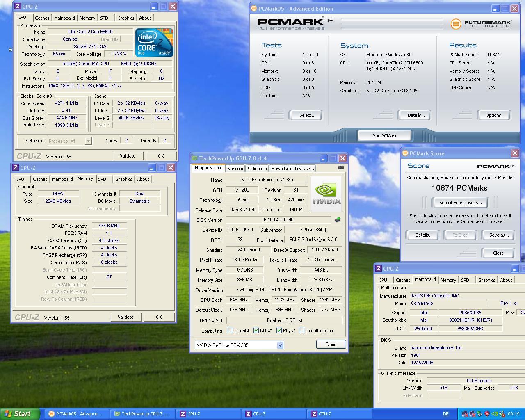This screenshot has width=525, height=420.
Task: Click Validate in top CPU-Z window
Action: pos(128,156)
